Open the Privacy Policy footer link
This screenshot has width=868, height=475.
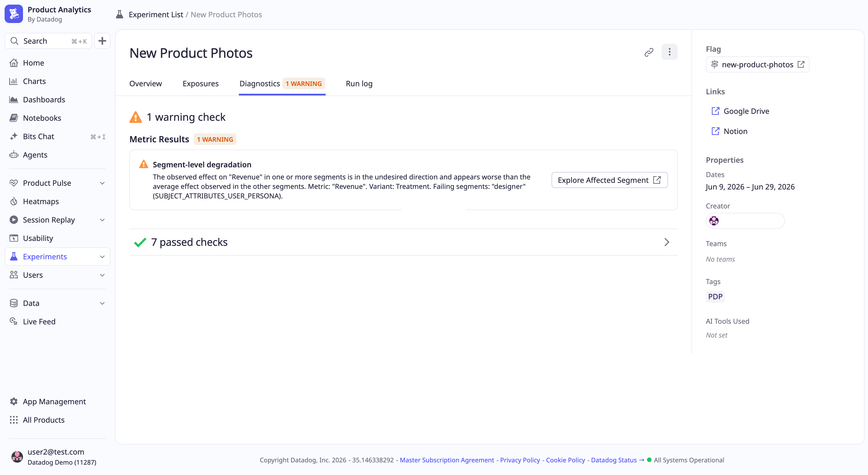point(520,460)
